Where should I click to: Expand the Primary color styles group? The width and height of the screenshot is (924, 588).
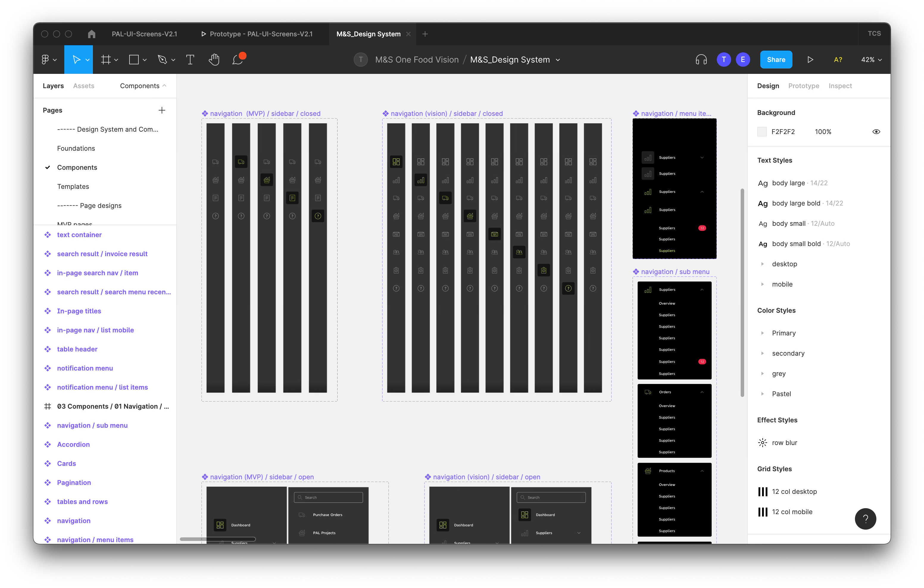point(762,333)
